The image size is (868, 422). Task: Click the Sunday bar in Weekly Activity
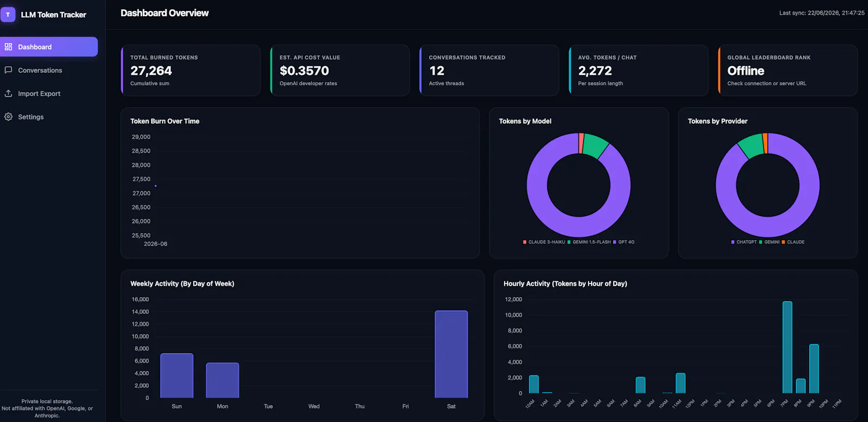tap(177, 375)
